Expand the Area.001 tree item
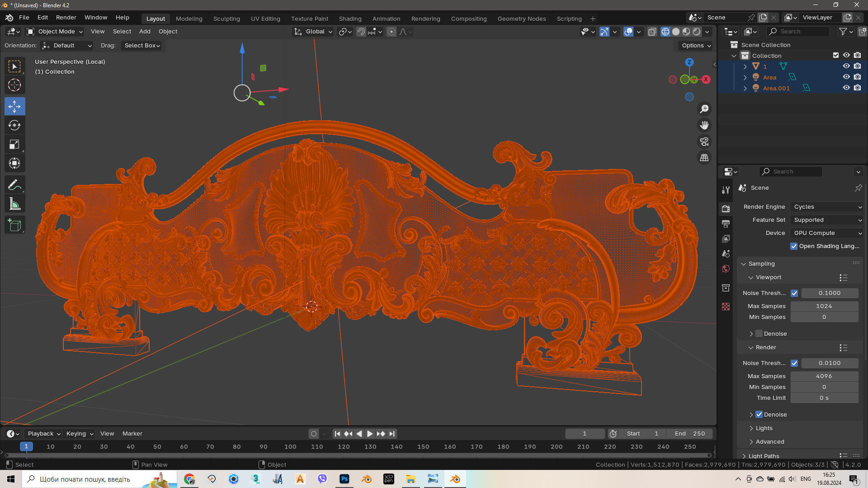 point(745,88)
